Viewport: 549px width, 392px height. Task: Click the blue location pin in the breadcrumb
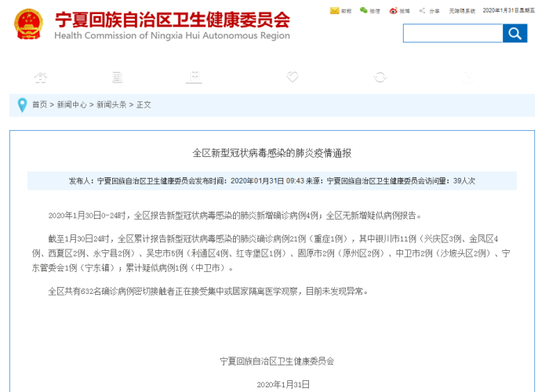(22, 105)
